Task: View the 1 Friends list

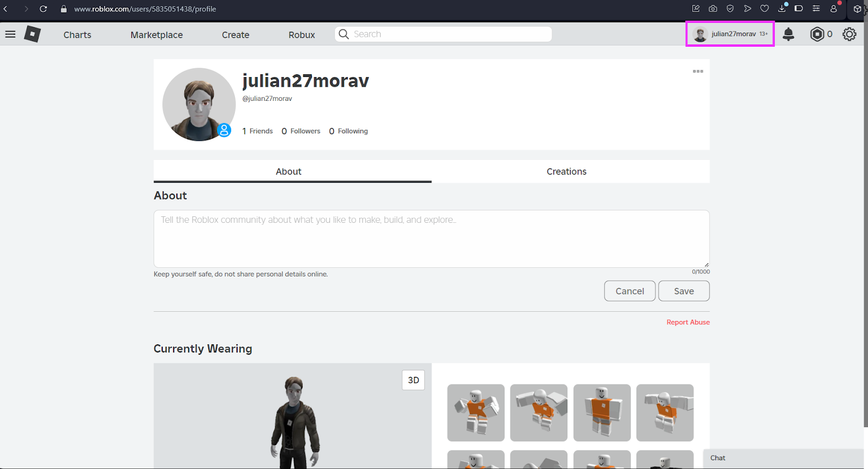Action: coord(257,131)
